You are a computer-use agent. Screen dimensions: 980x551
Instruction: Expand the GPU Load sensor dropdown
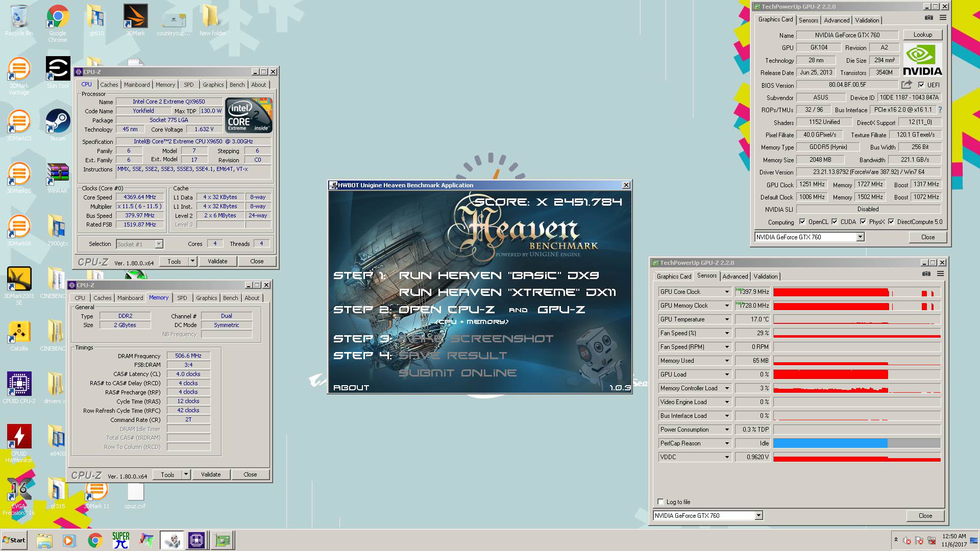click(x=727, y=374)
